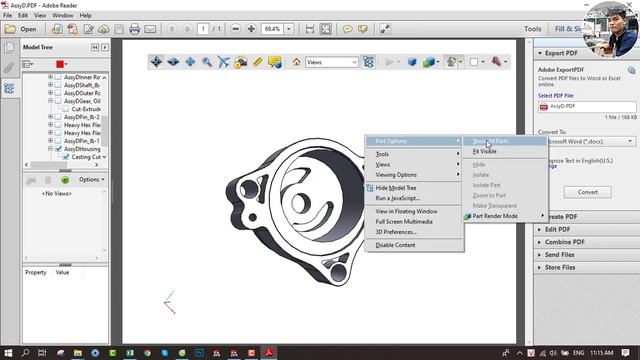Check the AssyDPin_&-2 checkbox
This screenshot has height=360, width=640.
[58, 117]
